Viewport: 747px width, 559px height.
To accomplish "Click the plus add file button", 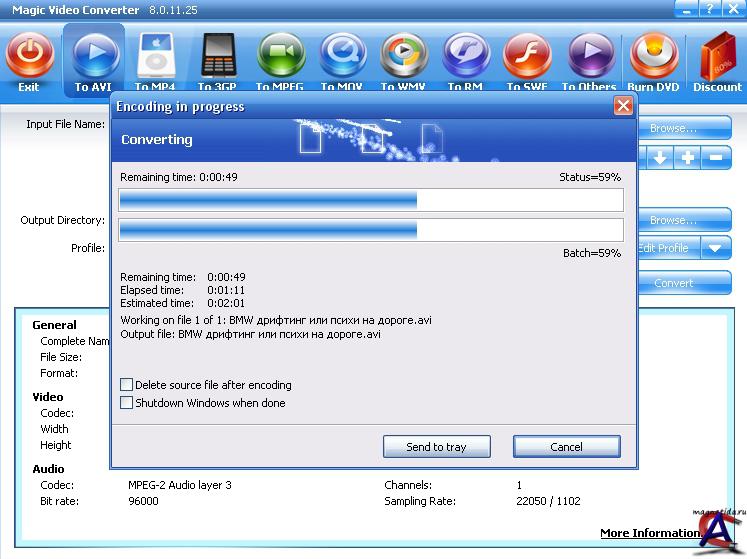I will [688, 158].
